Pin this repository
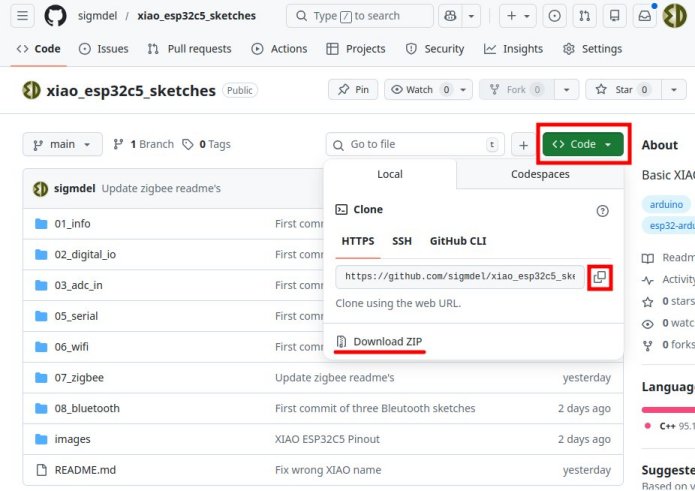695x491 pixels. coord(353,90)
